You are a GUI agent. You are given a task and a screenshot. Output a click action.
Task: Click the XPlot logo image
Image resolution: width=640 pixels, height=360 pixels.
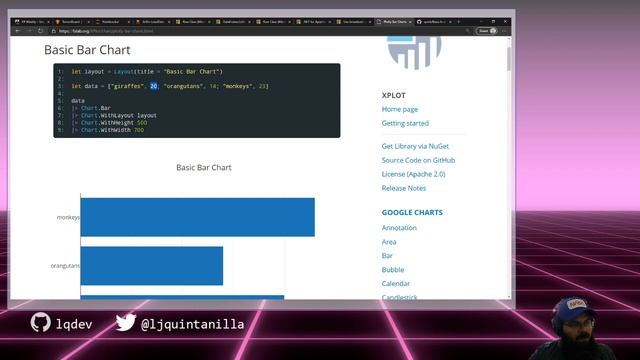pyautogui.click(x=414, y=52)
